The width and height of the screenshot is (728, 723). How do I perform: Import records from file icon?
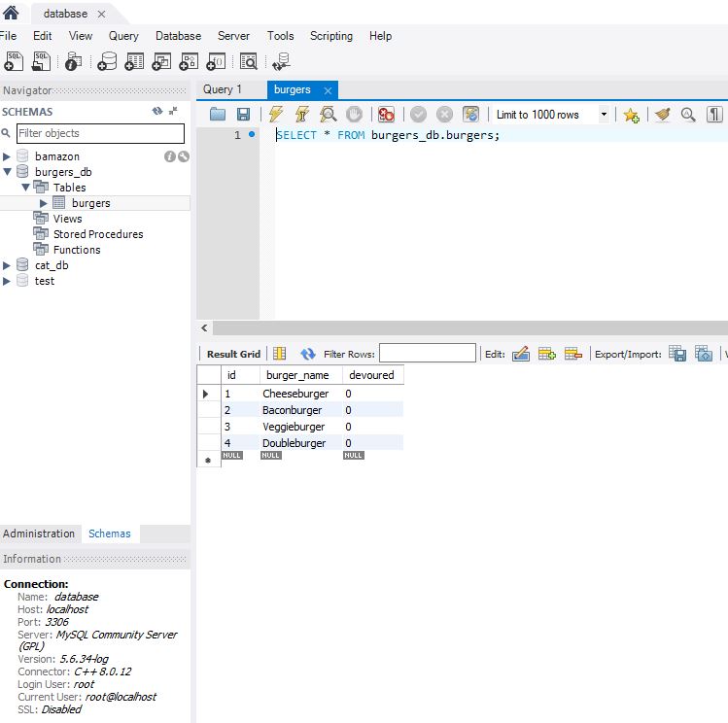704,354
